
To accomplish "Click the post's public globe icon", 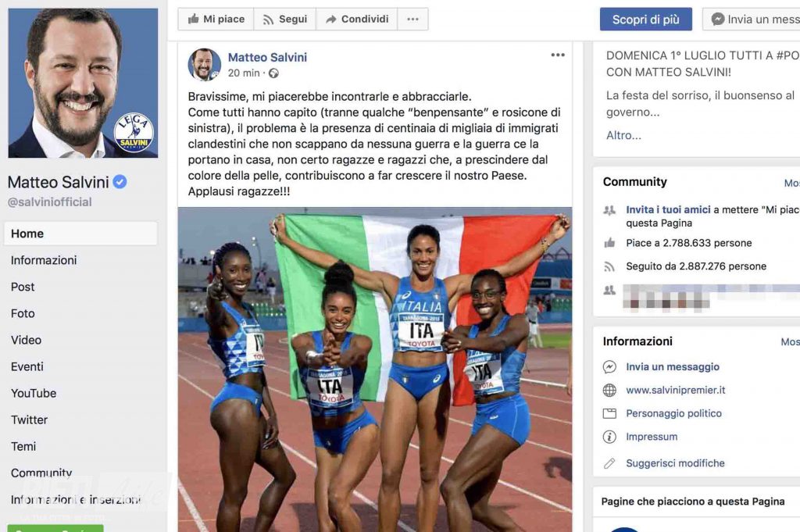I will pos(274,73).
